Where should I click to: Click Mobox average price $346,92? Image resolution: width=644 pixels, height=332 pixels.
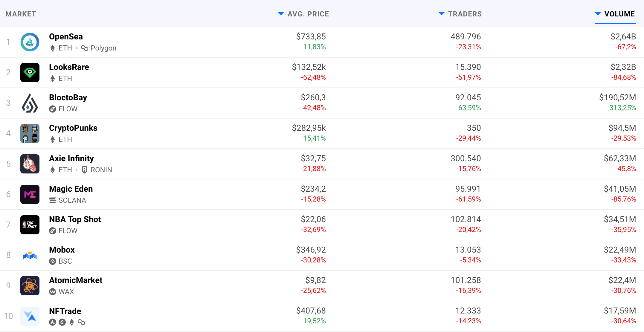click(311, 250)
